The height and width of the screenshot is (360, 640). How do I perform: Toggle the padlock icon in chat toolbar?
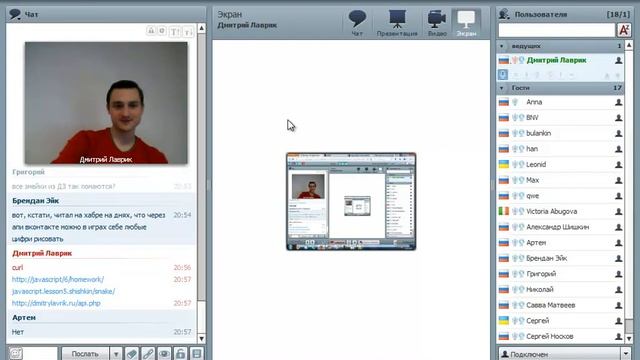(x=180, y=353)
